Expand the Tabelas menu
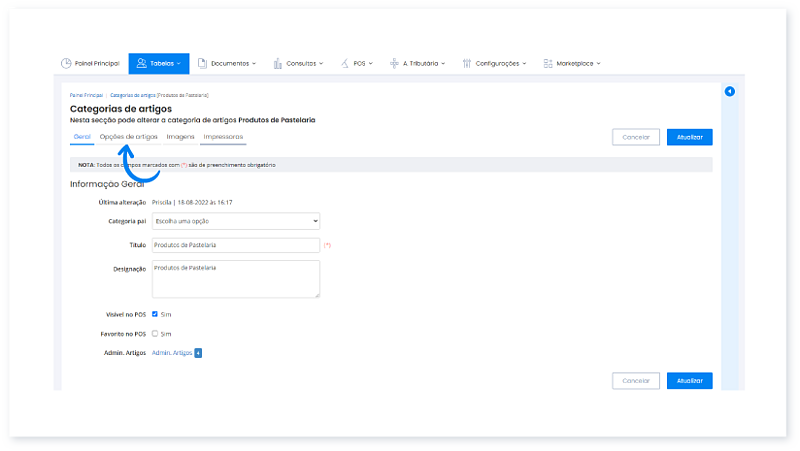Viewport: 800px width, 451px height. tap(157, 63)
